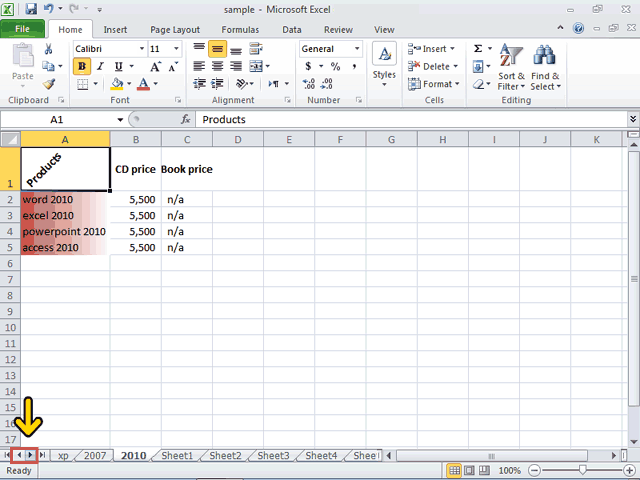Select column B header
This screenshot has height=480, width=640.
click(x=136, y=140)
